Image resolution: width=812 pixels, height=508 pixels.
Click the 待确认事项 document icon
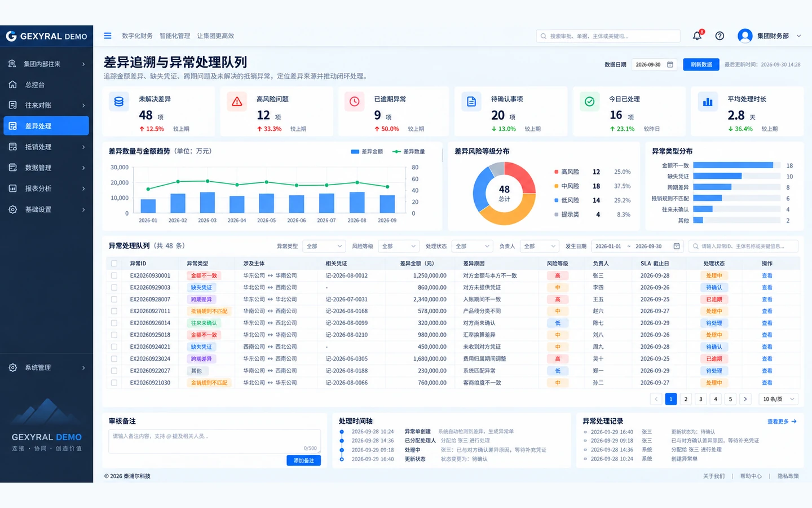coord(471,102)
